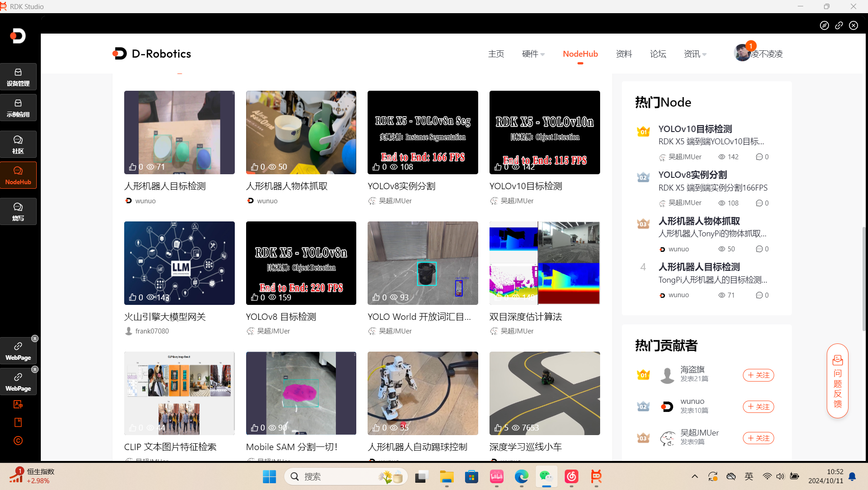The image size is (868, 490).
Task: Close the first WebPage shortcut
Action: tap(35, 338)
